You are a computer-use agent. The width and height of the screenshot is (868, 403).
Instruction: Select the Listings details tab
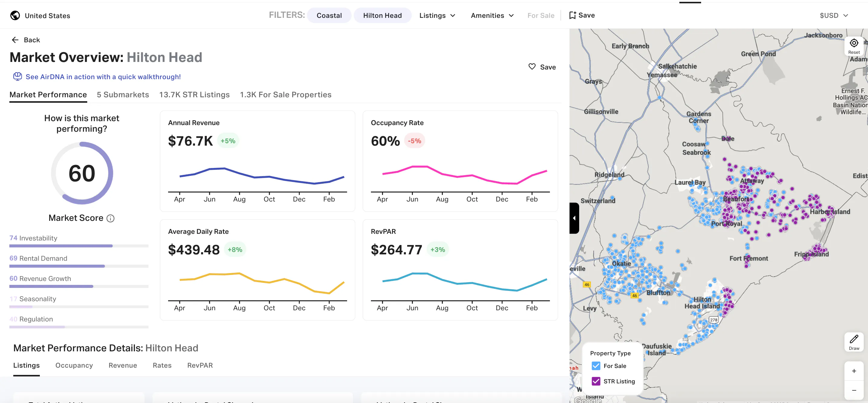coord(26,366)
